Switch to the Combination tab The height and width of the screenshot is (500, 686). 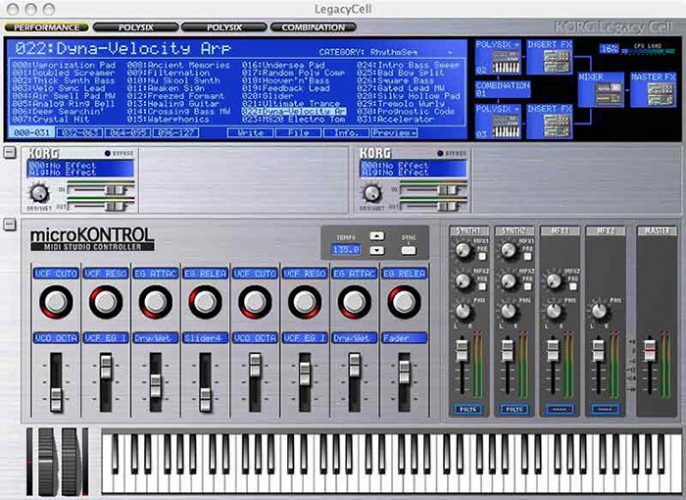pos(313,28)
